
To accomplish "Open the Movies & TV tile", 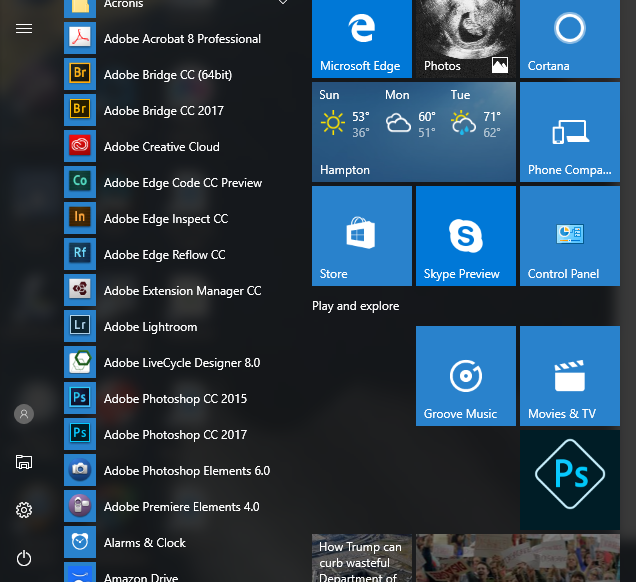I will [x=570, y=376].
